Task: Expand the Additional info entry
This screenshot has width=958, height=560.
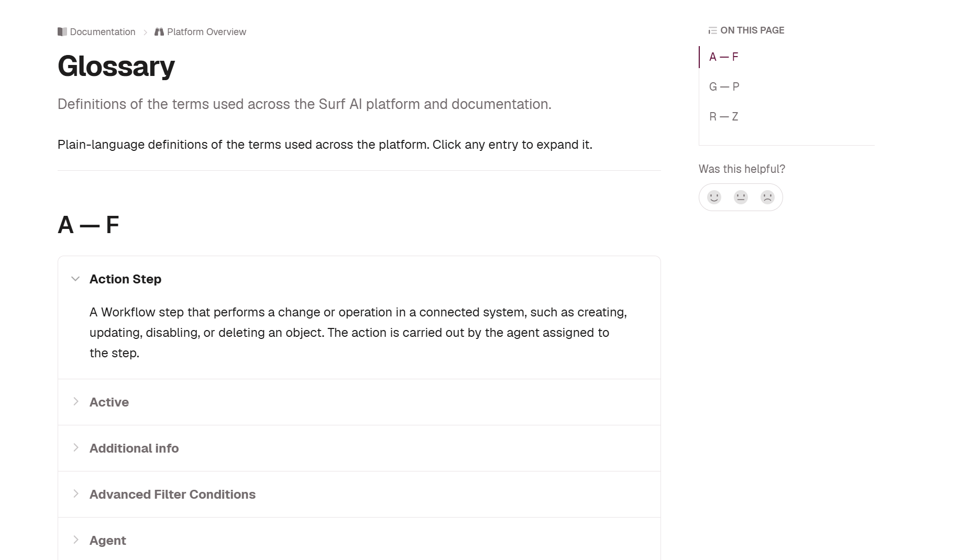Action: [x=359, y=448]
